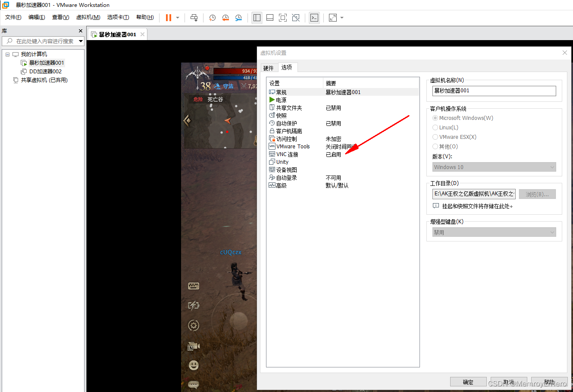Open the 虚拟机(M) menu
This screenshot has width=573, height=392.
88,17
